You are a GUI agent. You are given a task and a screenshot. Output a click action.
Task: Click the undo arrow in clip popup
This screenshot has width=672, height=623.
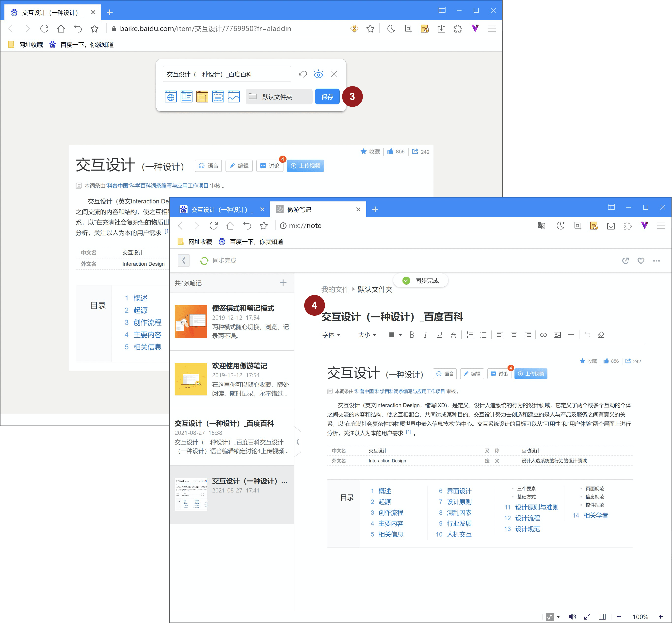tap(303, 74)
